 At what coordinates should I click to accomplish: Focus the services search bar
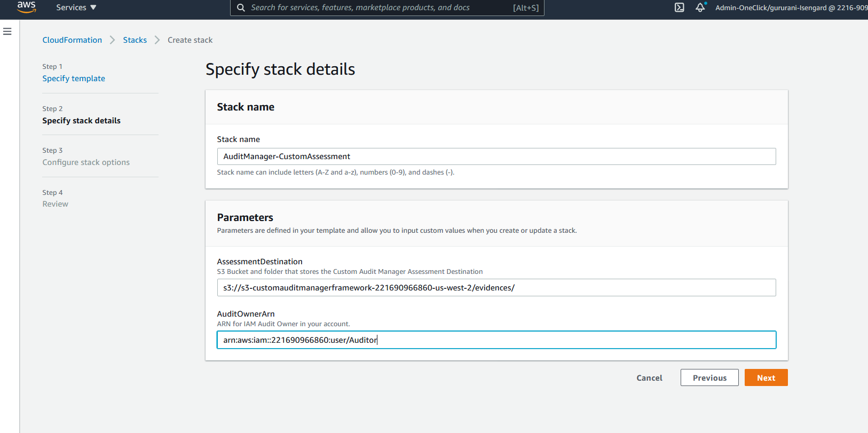tap(387, 7)
